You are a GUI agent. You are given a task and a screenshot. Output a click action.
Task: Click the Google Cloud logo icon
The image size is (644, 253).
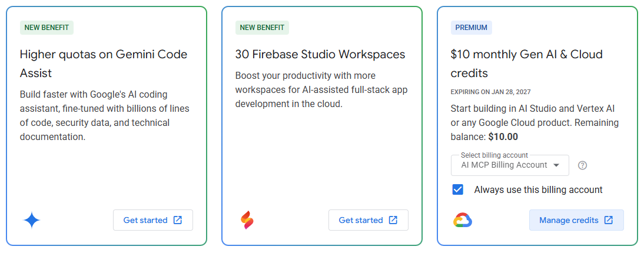[463, 220]
